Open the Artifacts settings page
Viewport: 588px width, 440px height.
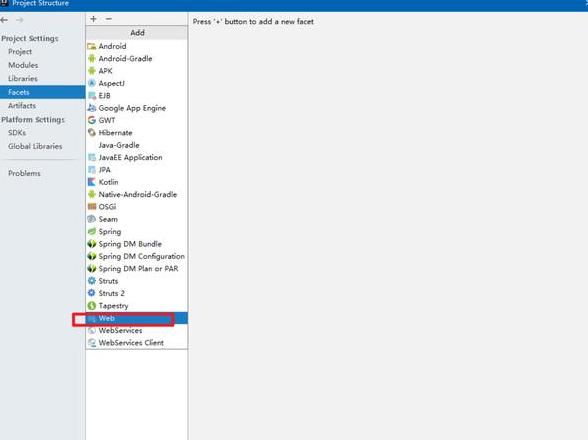point(22,106)
